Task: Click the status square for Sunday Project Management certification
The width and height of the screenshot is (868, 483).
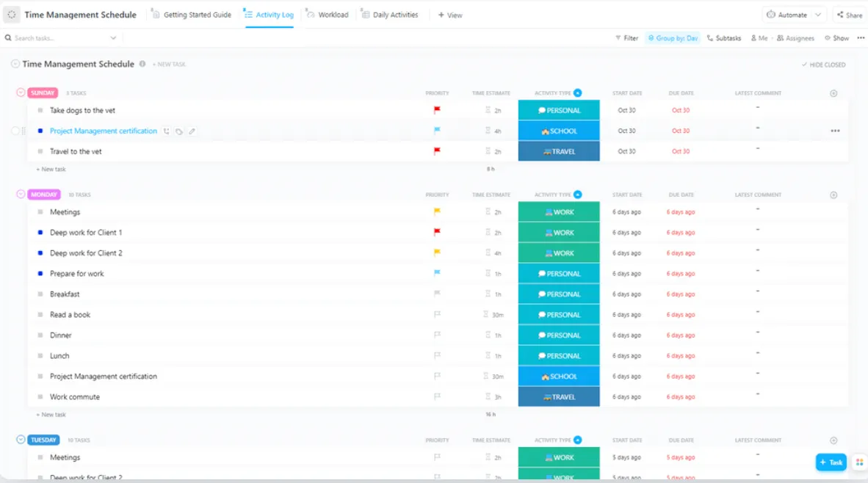Action: (x=40, y=131)
